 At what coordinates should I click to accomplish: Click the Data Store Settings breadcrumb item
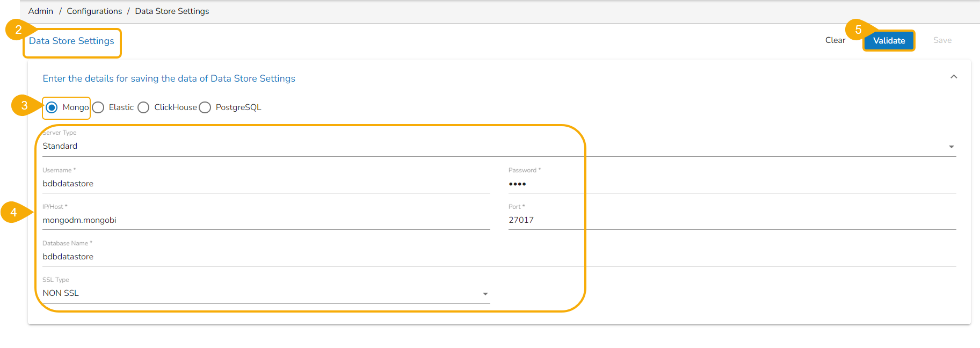(172, 11)
